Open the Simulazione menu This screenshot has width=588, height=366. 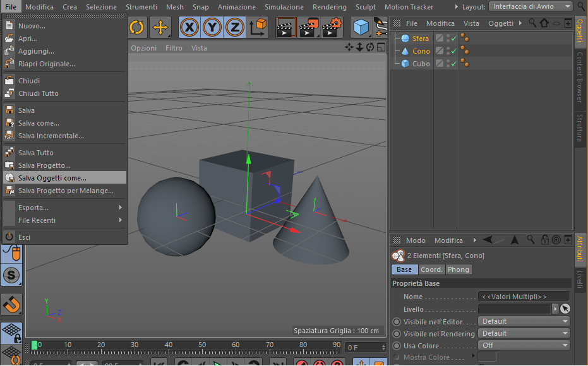click(284, 7)
